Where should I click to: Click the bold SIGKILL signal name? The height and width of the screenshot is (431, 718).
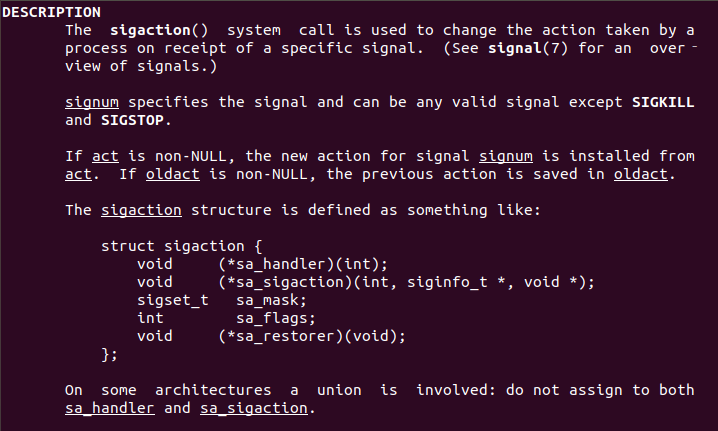pos(663,102)
